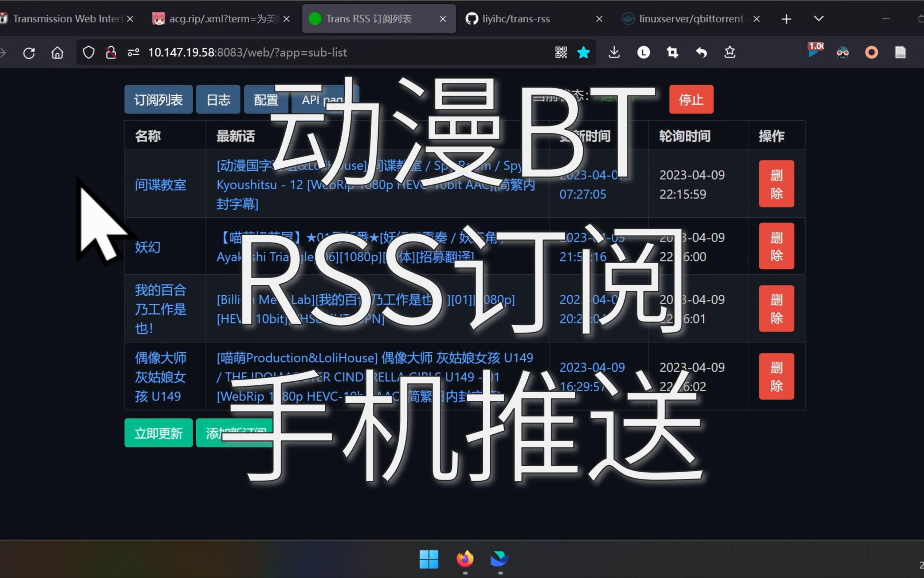Open the Windows Start button
The image size is (924, 578).
click(x=429, y=559)
